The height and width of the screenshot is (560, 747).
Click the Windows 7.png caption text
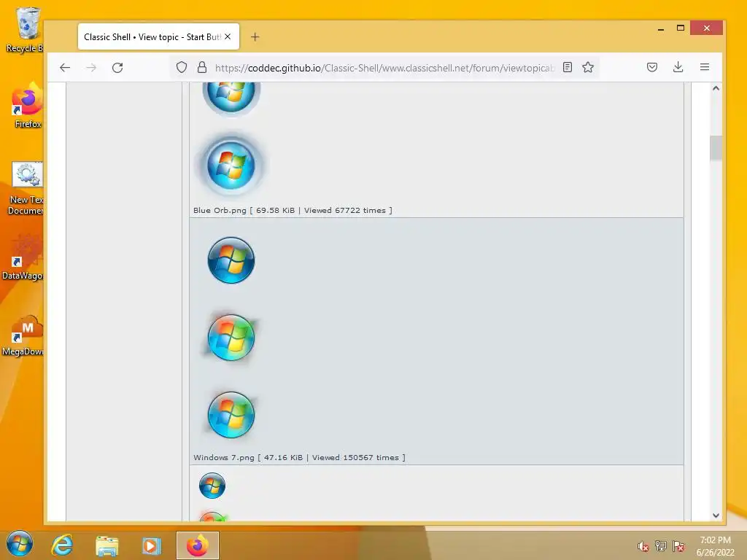coord(224,458)
